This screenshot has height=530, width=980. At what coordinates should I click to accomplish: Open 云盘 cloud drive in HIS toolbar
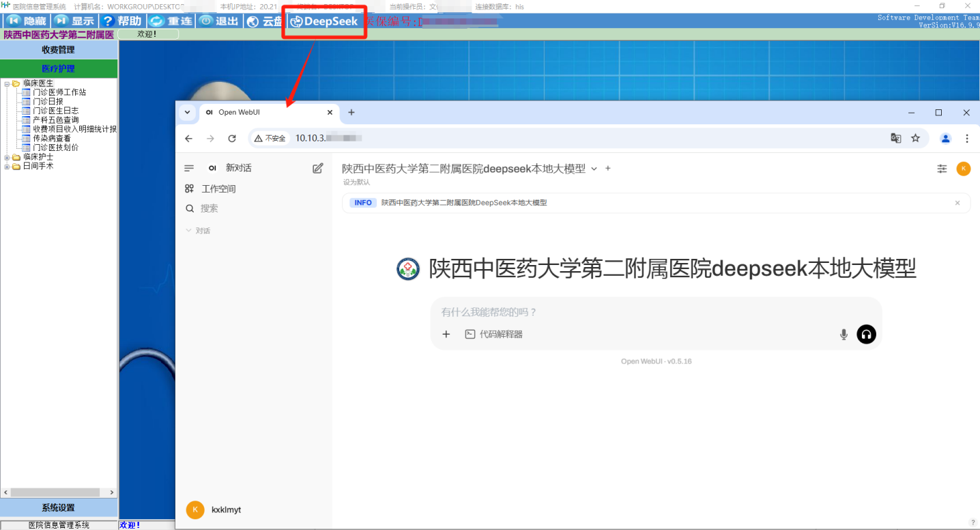[264, 21]
